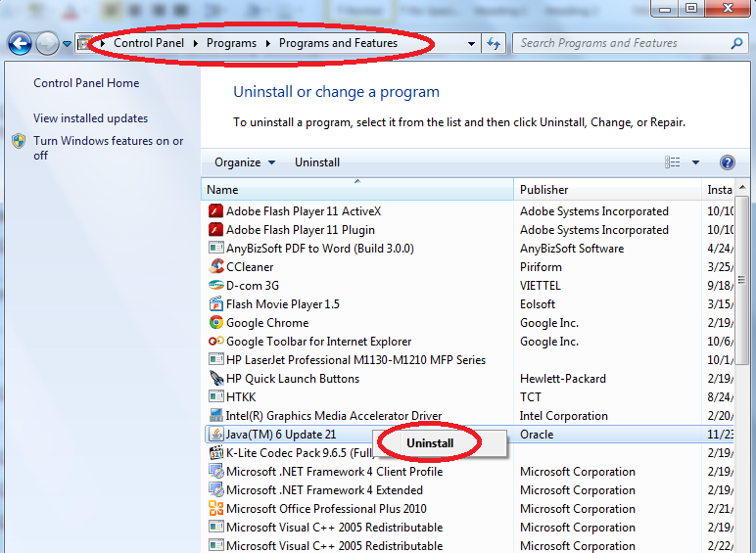Select Control Panel in the breadcrumb
This screenshot has width=756, height=553.
click(149, 43)
